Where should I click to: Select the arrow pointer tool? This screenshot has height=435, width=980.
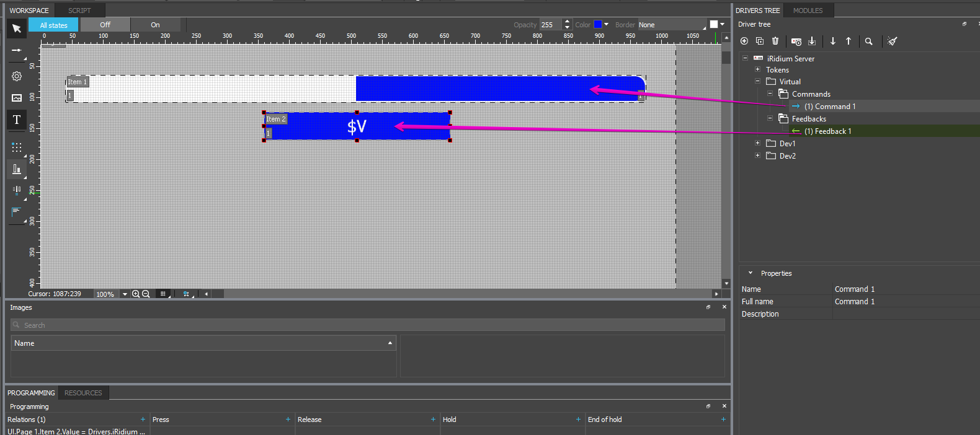(x=17, y=29)
